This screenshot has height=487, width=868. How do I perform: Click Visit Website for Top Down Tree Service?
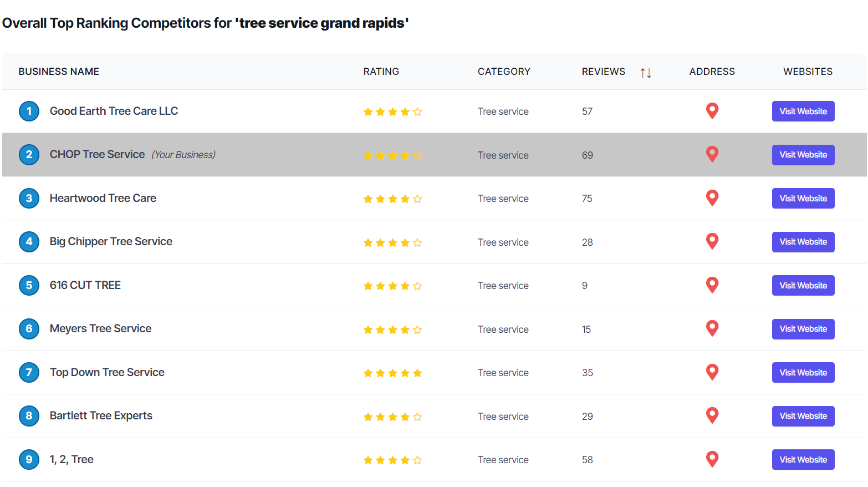(x=803, y=372)
